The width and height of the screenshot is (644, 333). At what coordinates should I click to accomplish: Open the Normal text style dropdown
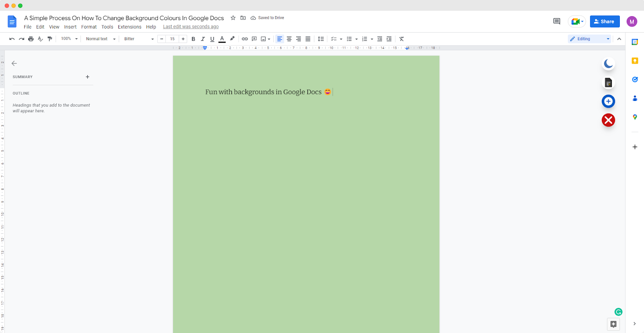(101, 39)
